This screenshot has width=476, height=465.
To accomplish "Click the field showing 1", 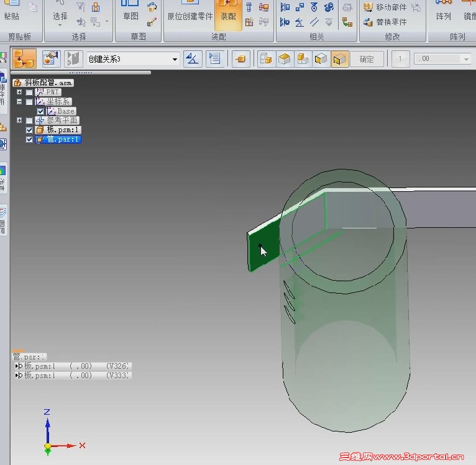I will [x=400, y=59].
